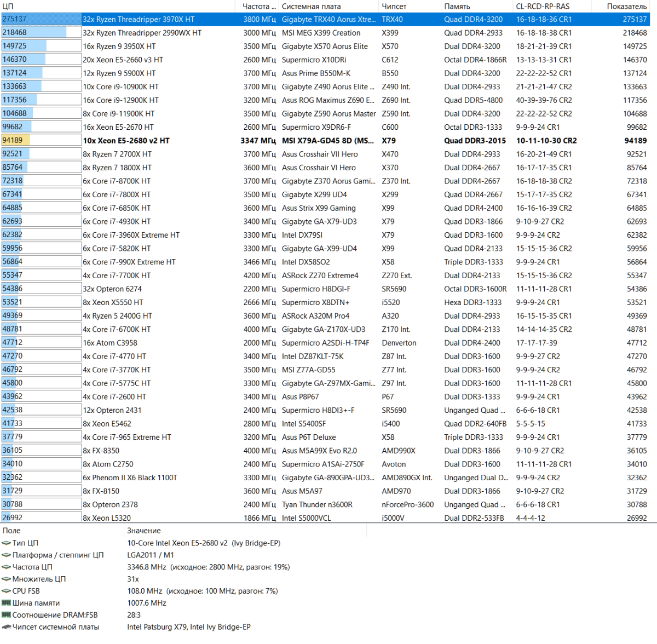Viewport: 657px width, 644px height.
Task: Click the 218468 score bar
Action: [41, 32]
